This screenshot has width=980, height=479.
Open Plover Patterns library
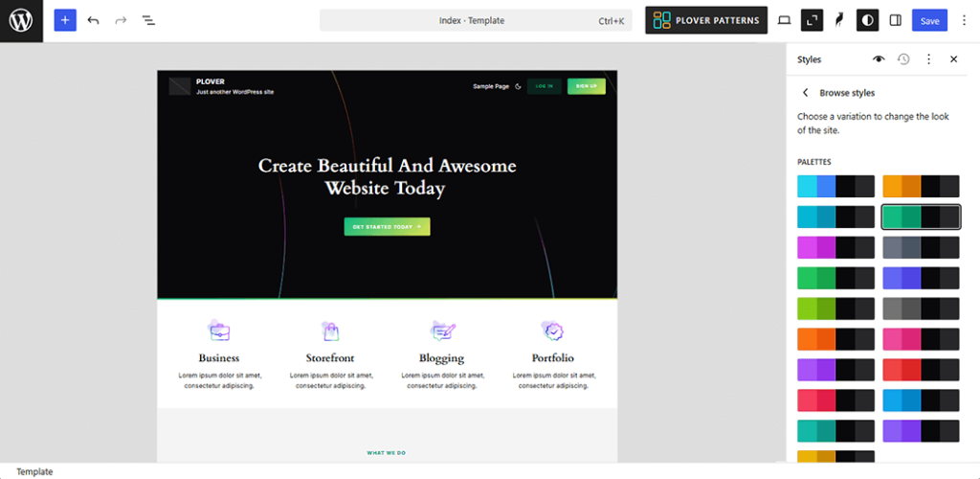[x=706, y=20]
